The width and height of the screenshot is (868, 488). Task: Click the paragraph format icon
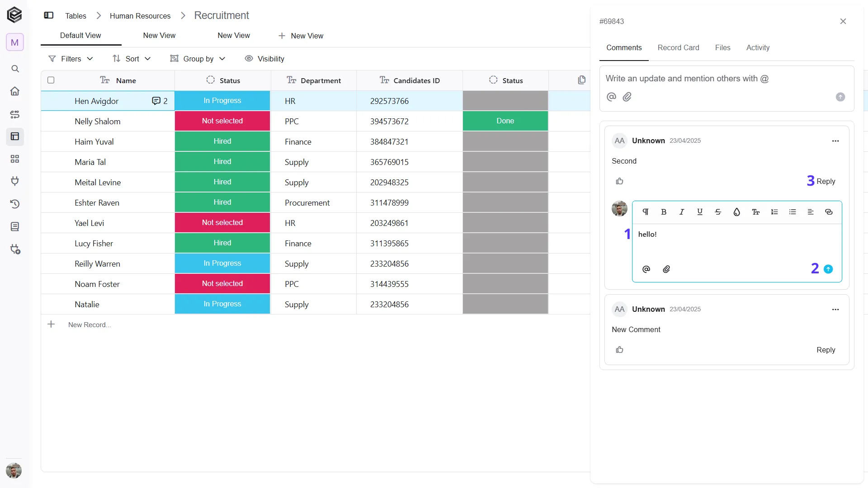click(646, 212)
